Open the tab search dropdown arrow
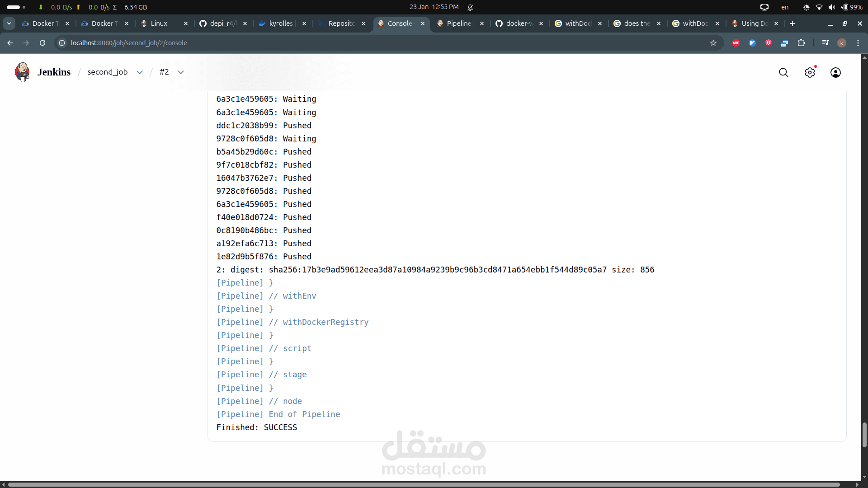This screenshot has height=488, width=868. pos(9,23)
